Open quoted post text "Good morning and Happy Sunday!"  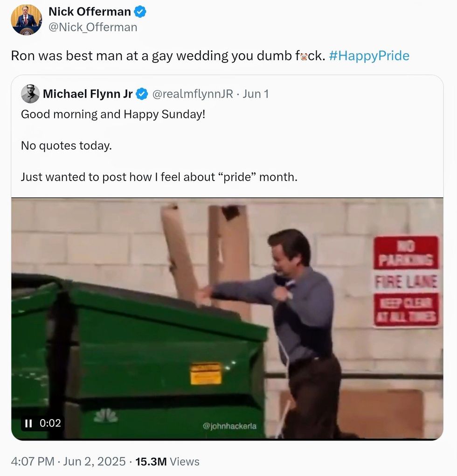pyautogui.click(x=113, y=114)
